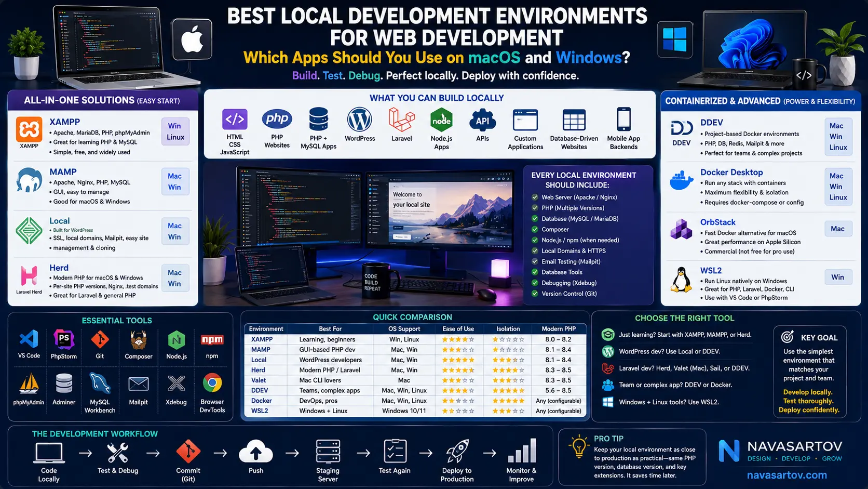This screenshot has width=868, height=489.
Task: Click the Monitor & Improve chart icon
Action: click(x=522, y=450)
